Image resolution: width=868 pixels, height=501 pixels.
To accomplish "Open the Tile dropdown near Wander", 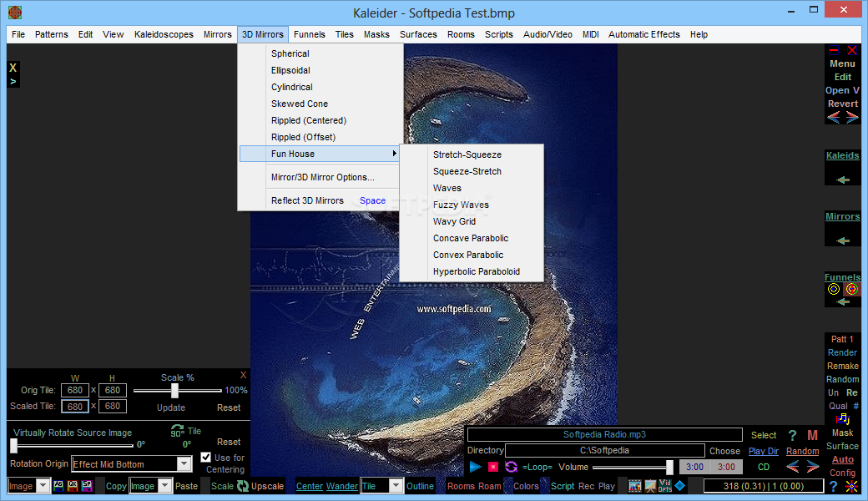I will pos(396,485).
